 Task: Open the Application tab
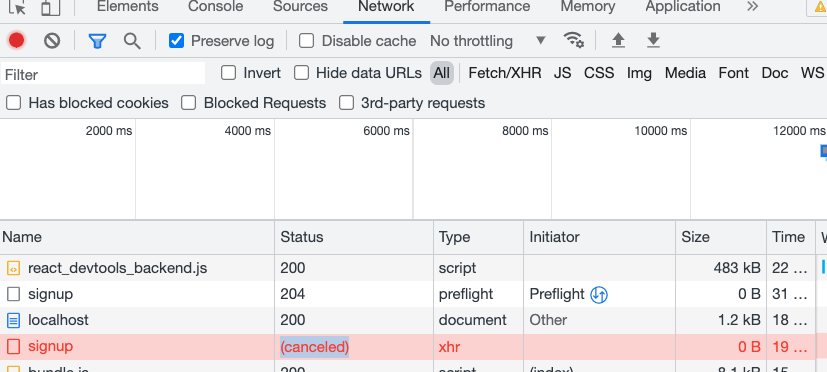point(682,6)
